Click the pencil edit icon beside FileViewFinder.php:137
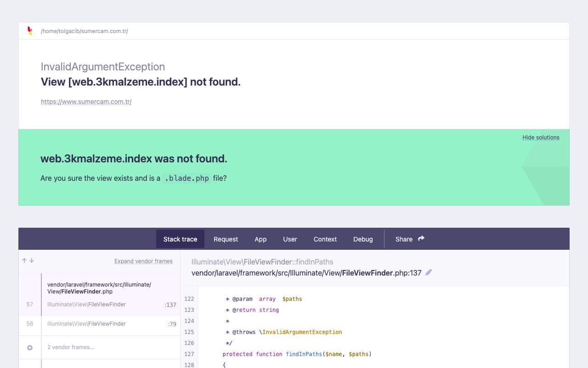This screenshot has width=588, height=368. (x=429, y=272)
